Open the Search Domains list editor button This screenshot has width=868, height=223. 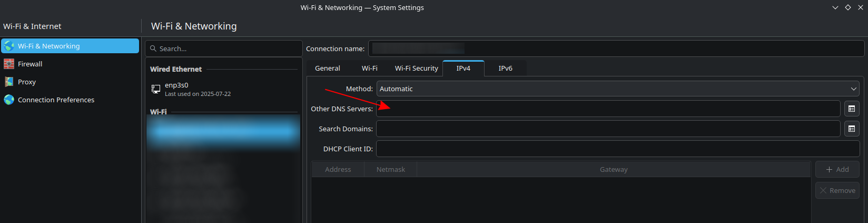coord(852,129)
